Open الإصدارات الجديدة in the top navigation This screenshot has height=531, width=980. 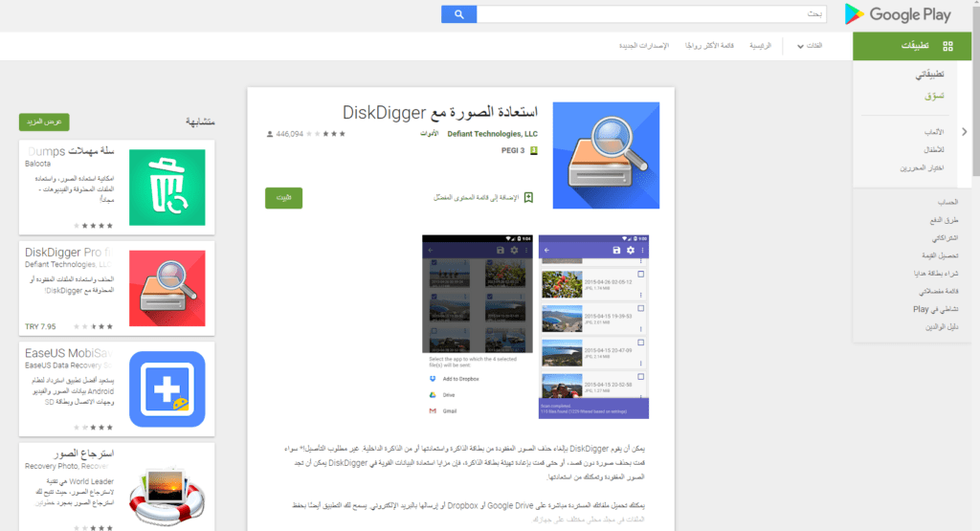(x=641, y=46)
